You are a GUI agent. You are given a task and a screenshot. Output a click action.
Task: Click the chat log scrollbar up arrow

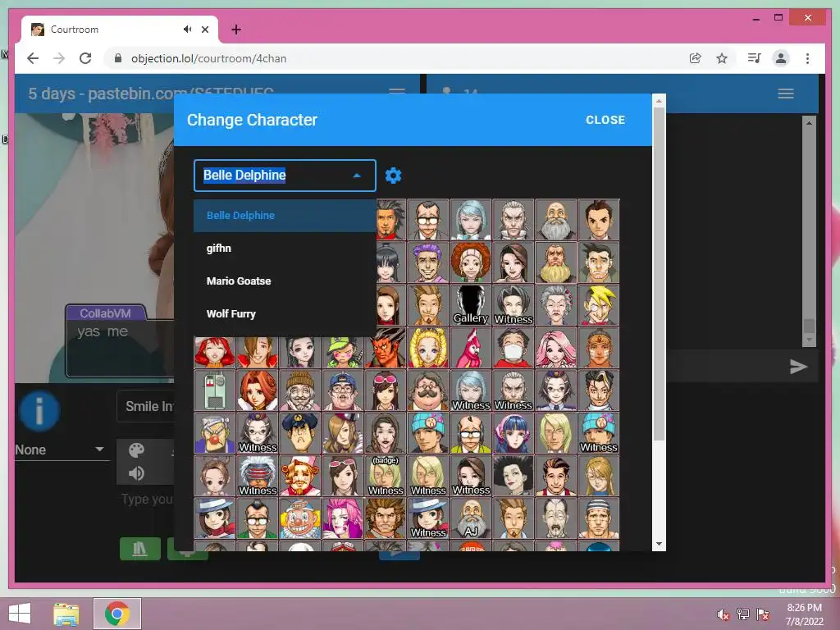(809, 123)
